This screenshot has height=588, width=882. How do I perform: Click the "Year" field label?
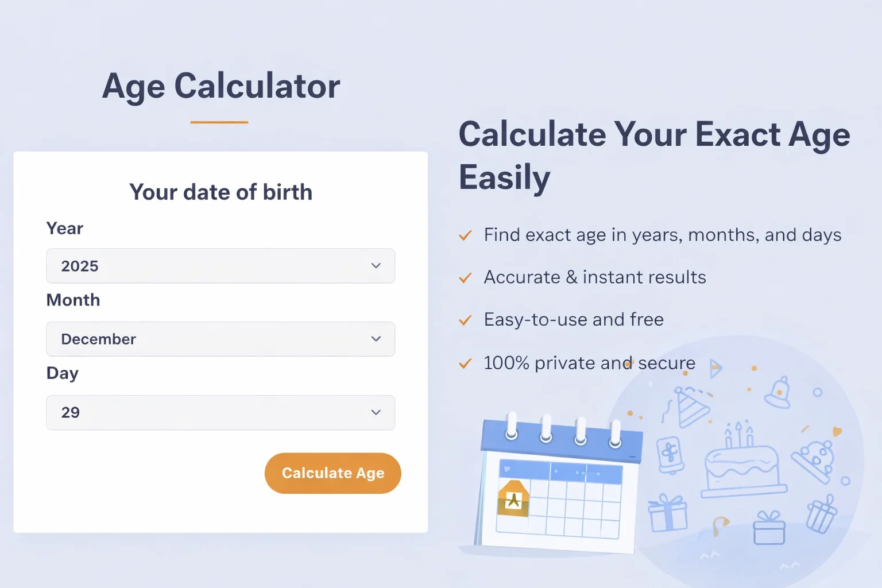pyautogui.click(x=65, y=229)
